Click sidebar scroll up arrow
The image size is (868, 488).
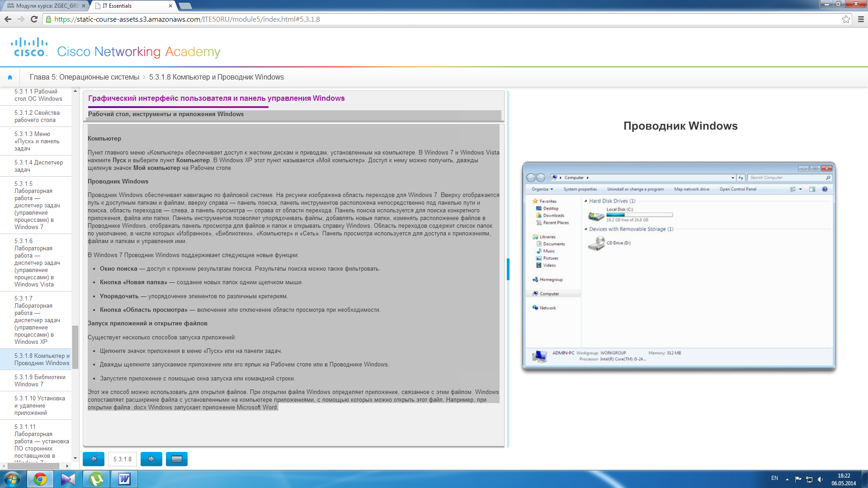coord(75,91)
